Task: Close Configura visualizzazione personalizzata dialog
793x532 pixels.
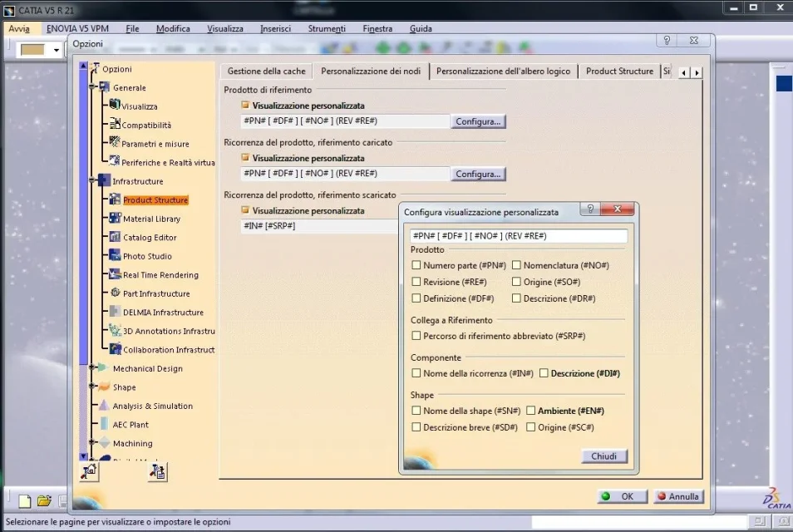Action: tap(617, 209)
